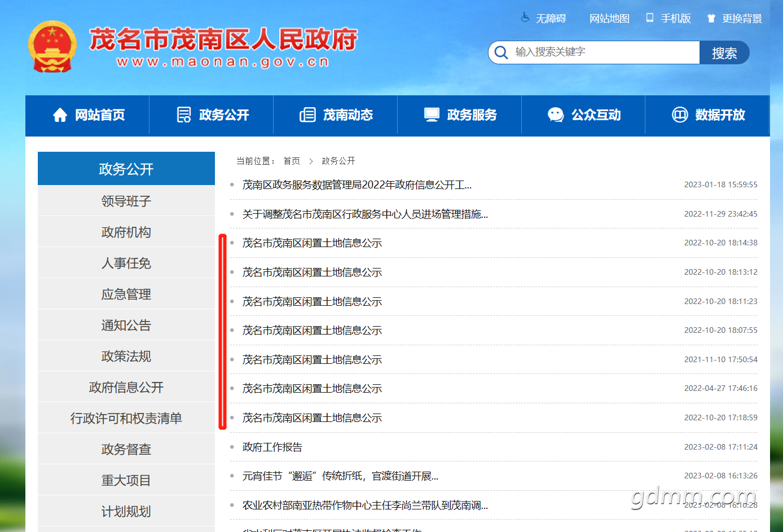Open the 政务公开 navigation tab
This screenshot has height=532, width=783.
coord(212,115)
